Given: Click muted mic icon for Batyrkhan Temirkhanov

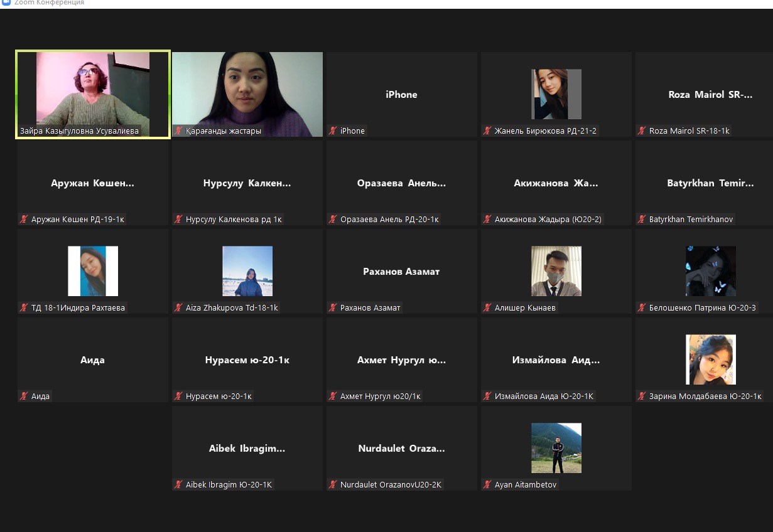Looking at the screenshot, I should 642,220.
